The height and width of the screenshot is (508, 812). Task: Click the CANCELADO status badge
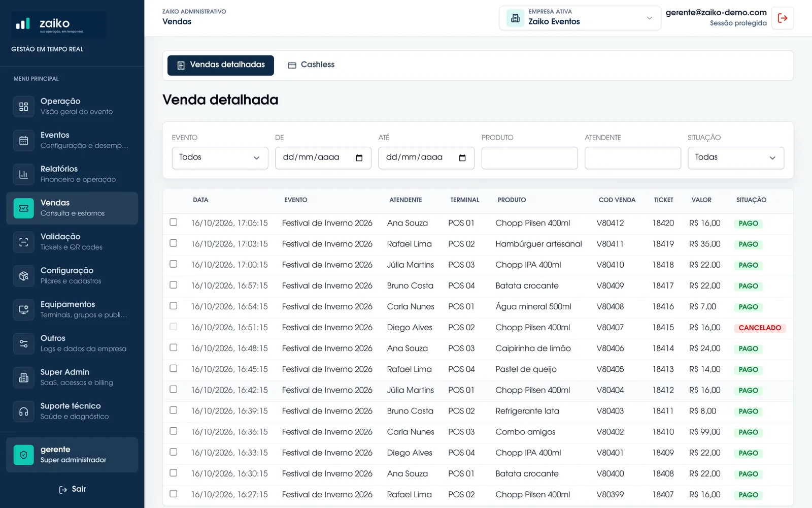(x=760, y=328)
